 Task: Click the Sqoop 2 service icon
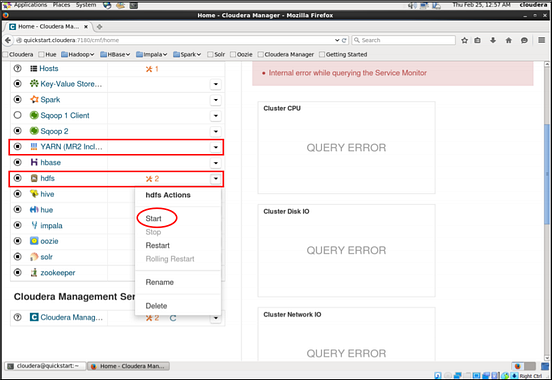click(34, 131)
